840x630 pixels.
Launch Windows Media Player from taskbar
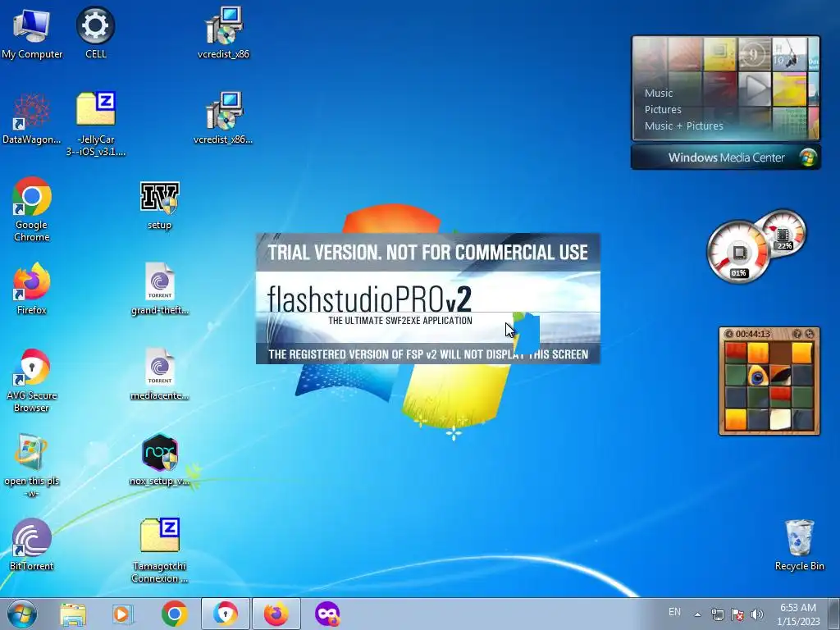(123, 614)
